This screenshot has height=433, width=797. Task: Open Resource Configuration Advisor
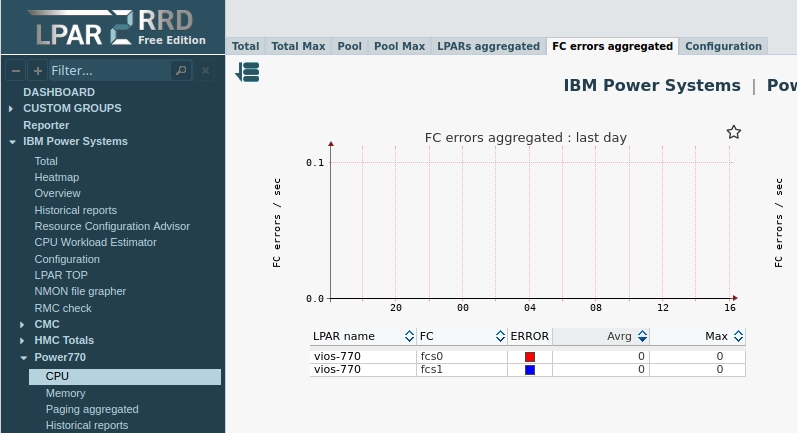[112, 227]
